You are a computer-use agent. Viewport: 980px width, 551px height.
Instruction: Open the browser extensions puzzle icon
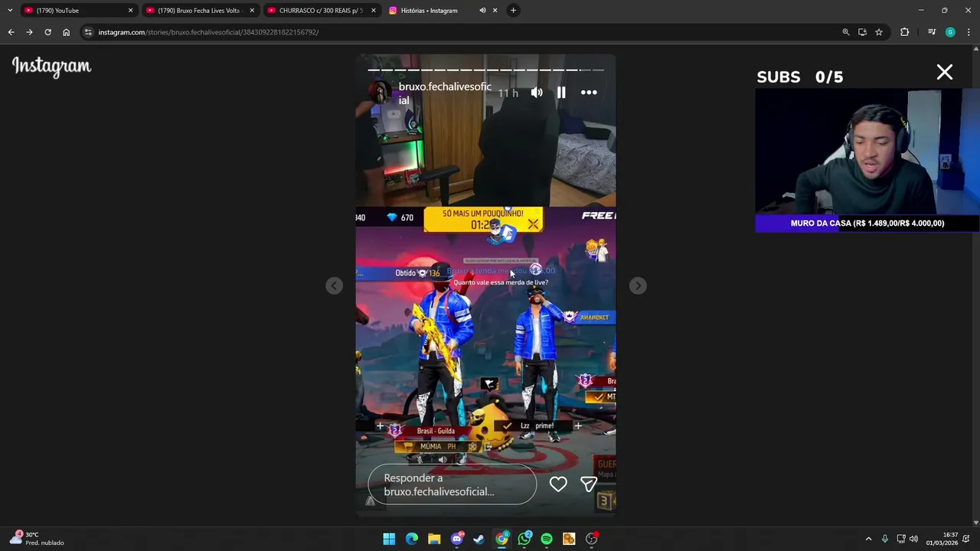(x=905, y=32)
